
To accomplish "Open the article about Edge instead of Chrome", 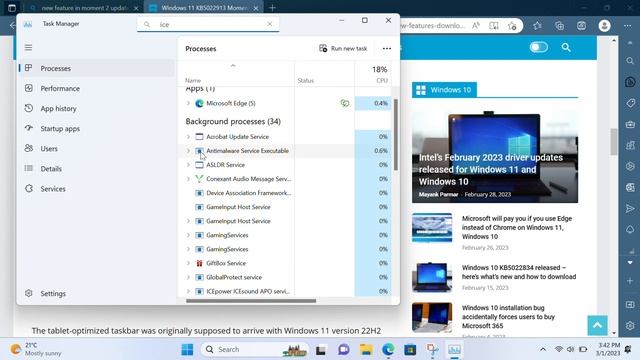I will coord(517,227).
